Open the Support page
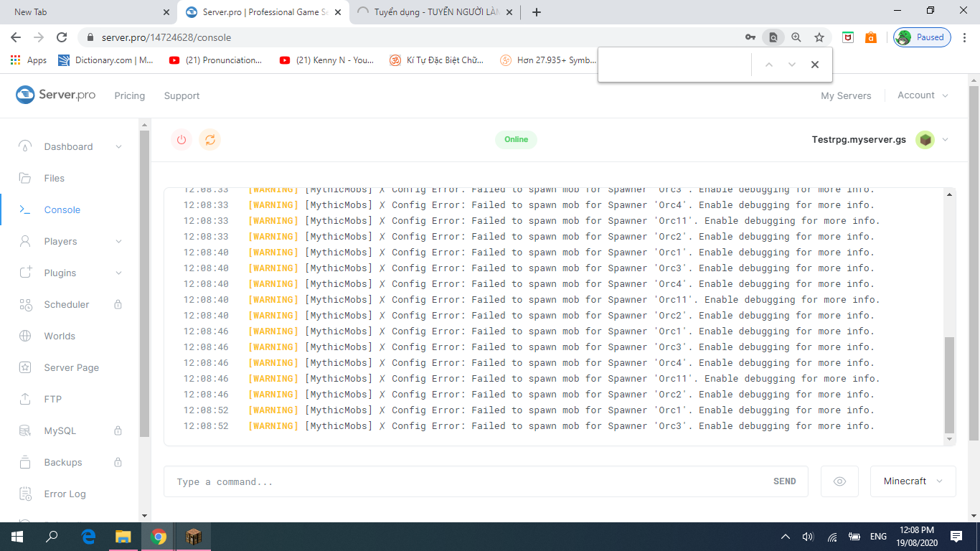The width and height of the screenshot is (980, 551). 182,95
